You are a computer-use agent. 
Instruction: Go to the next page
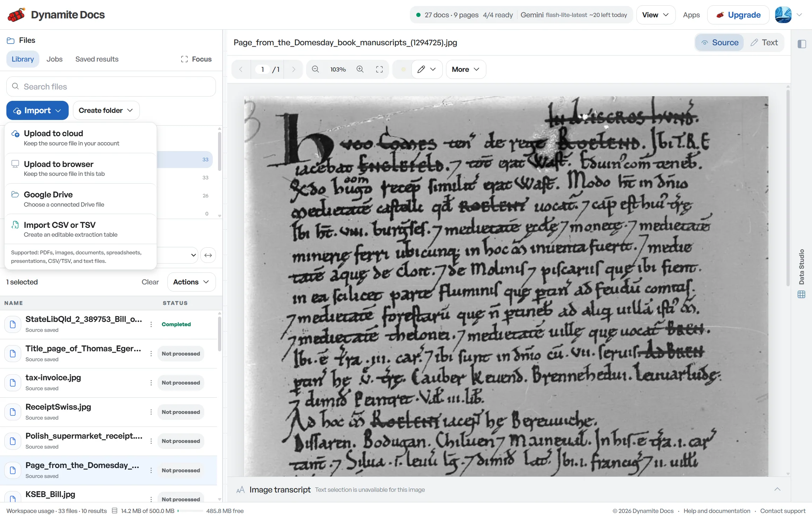click(293, 69)
